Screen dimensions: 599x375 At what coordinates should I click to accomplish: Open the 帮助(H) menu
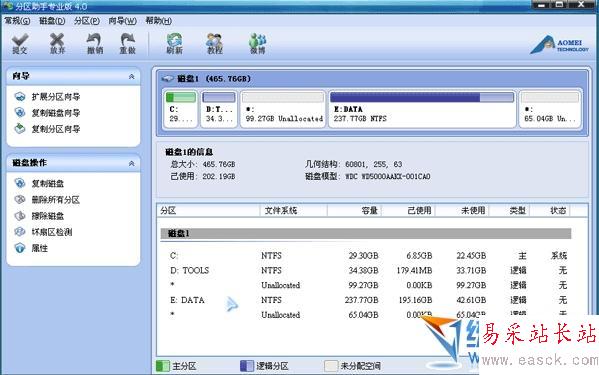tap(159, 21)
